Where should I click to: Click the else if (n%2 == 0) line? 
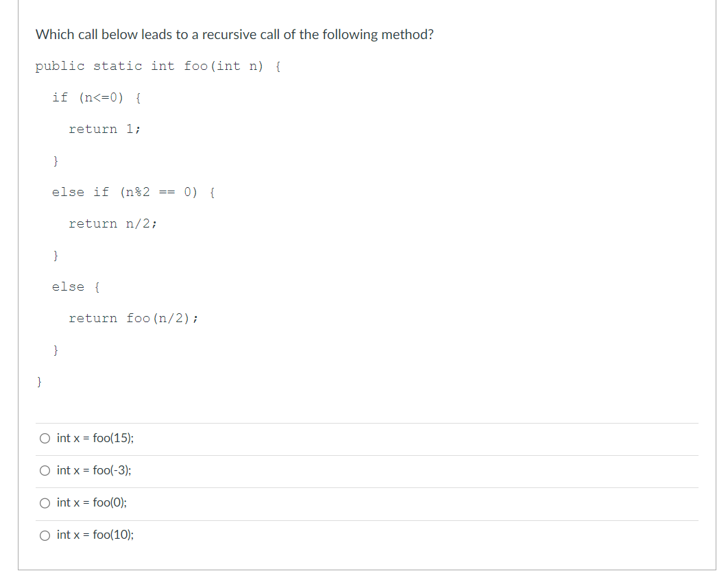click(x=133, y=192)
